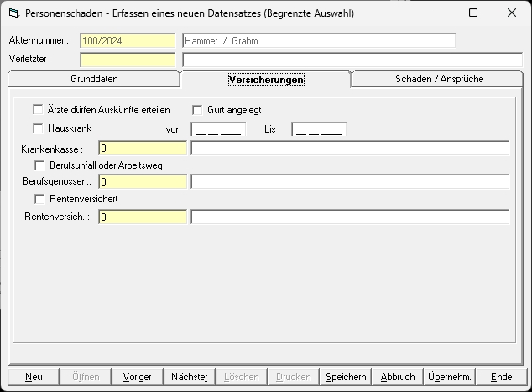Image resolution: width=532 pixels, height=392 pixels.
Task: Focus the Aktennummer field showing 100/2024
Action: [x=128, y=41]
